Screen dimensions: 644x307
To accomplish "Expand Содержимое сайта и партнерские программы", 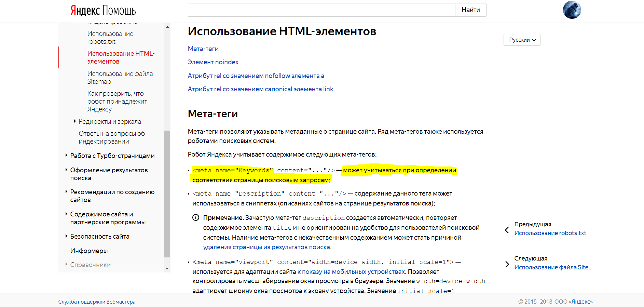I will pos(66,214).
